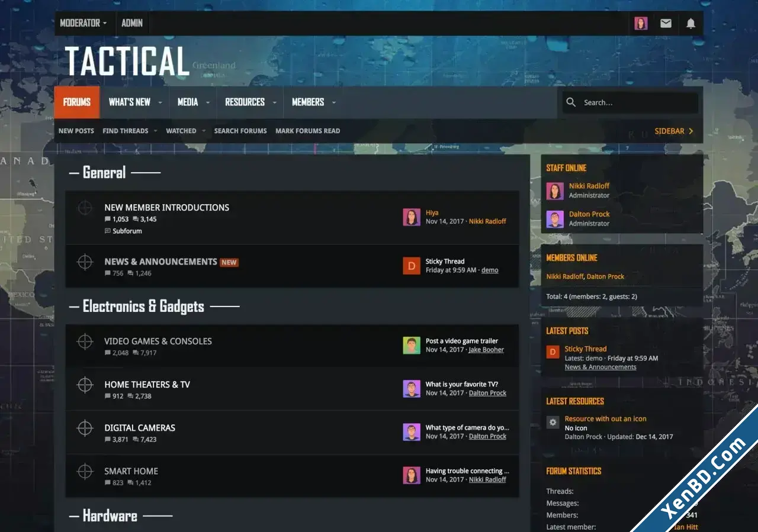The width and height of the screenshot is (758, 532).
Task: Click the TACTICAL site logo
Action: [x=126, y=62]
